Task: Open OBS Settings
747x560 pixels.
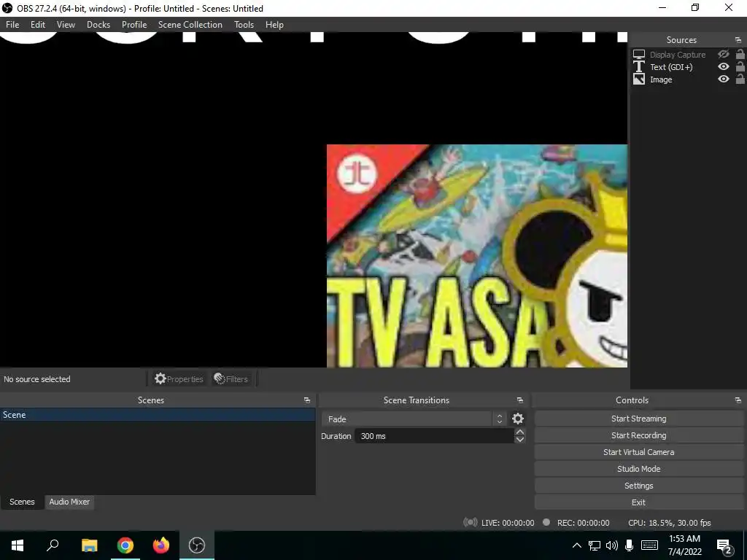Action: click(638, 485)
